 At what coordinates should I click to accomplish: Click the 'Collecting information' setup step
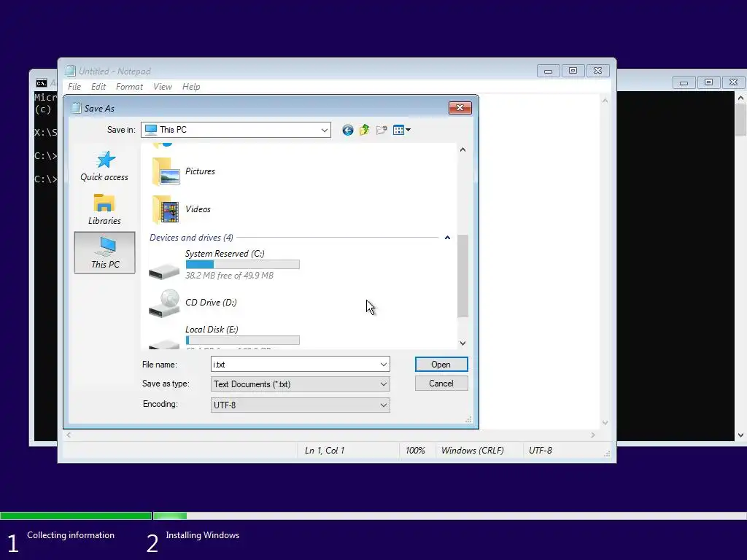71,535
